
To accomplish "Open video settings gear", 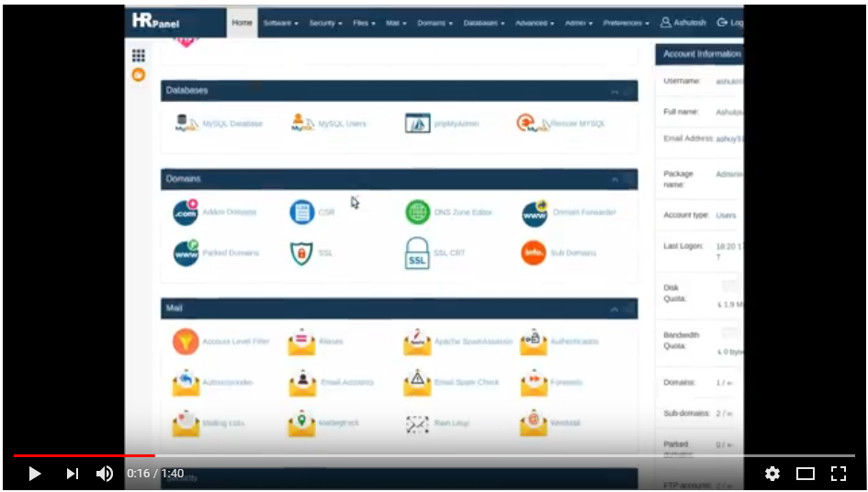I will (x=772, y=474).
